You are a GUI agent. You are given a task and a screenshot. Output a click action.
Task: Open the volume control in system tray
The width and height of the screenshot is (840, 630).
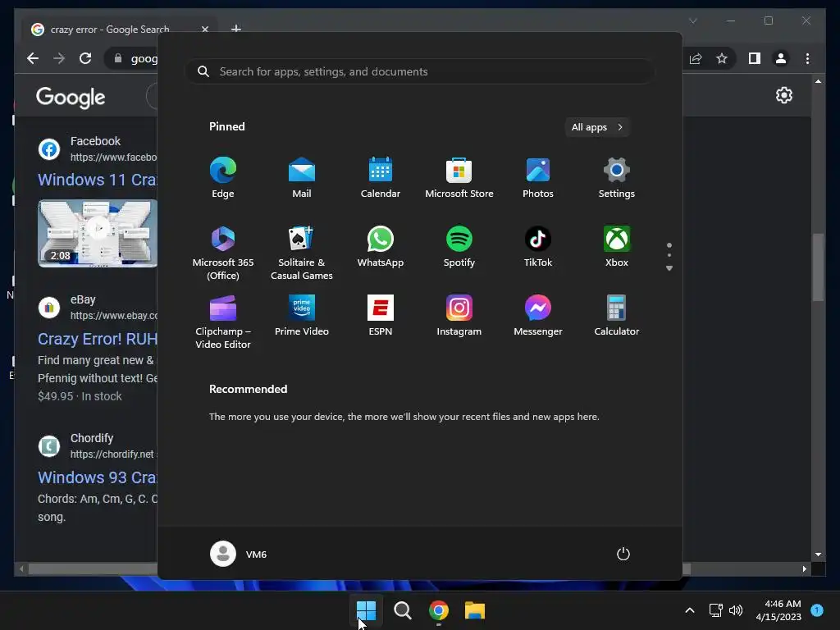click(736, 610)
